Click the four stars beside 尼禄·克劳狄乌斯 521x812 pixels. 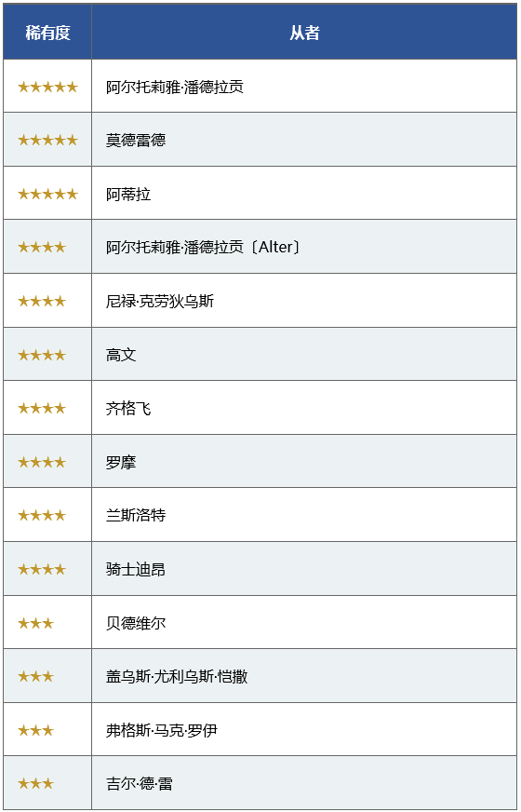point(42,301)
